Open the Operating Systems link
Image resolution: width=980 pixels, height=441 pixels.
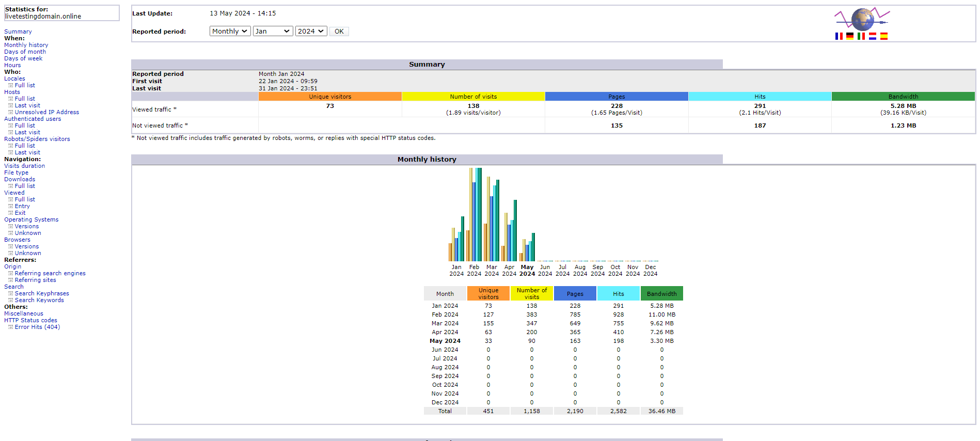(31, 219)
